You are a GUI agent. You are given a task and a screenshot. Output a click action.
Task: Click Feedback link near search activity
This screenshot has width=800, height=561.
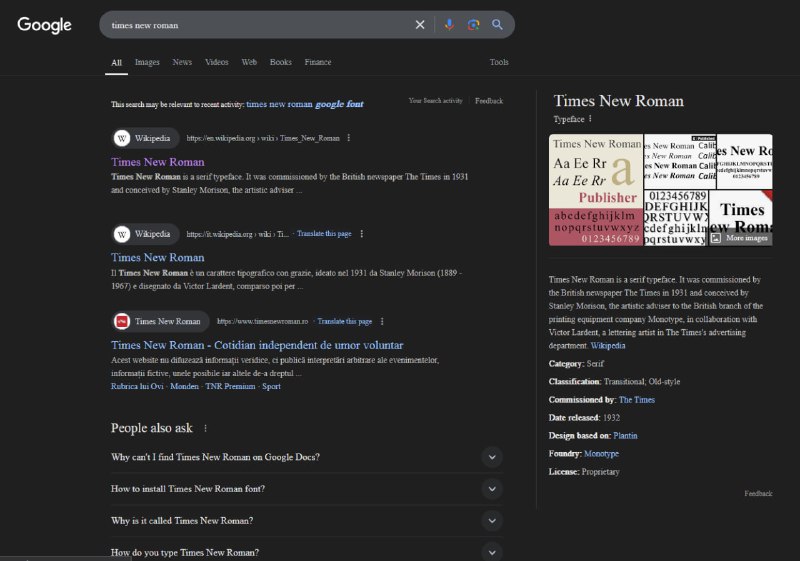coord(489,101)
